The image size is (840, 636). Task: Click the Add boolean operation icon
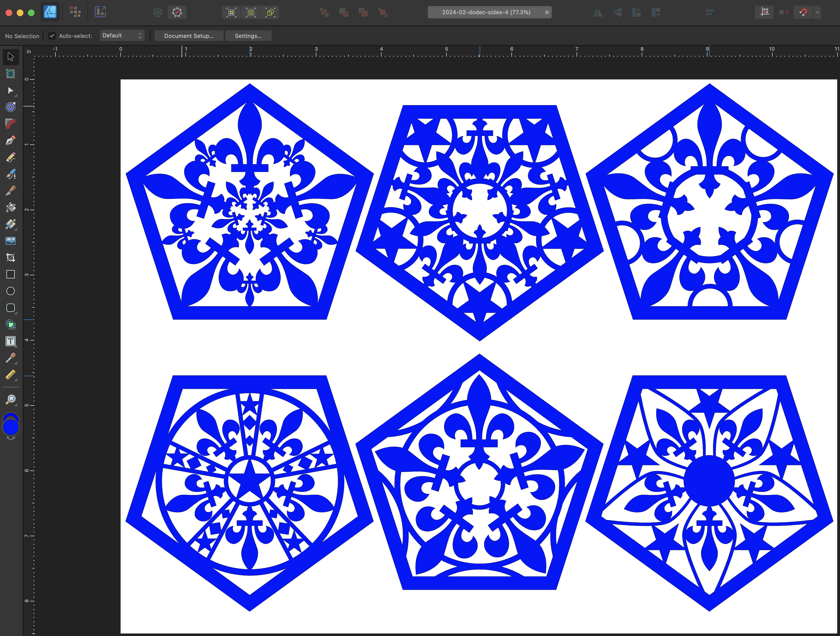[x=324, y=13]
